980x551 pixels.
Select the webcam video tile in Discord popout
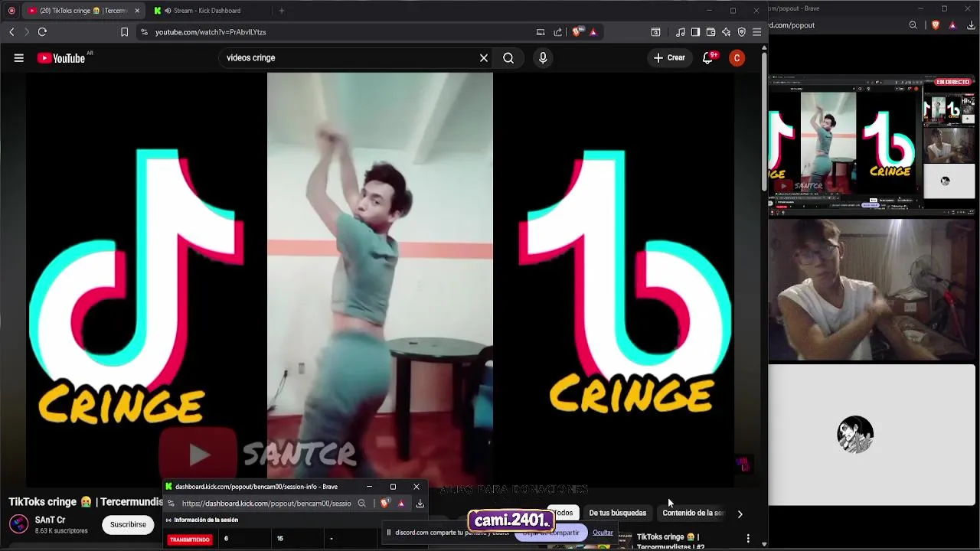pyautogui.click(x=872, y=290)
